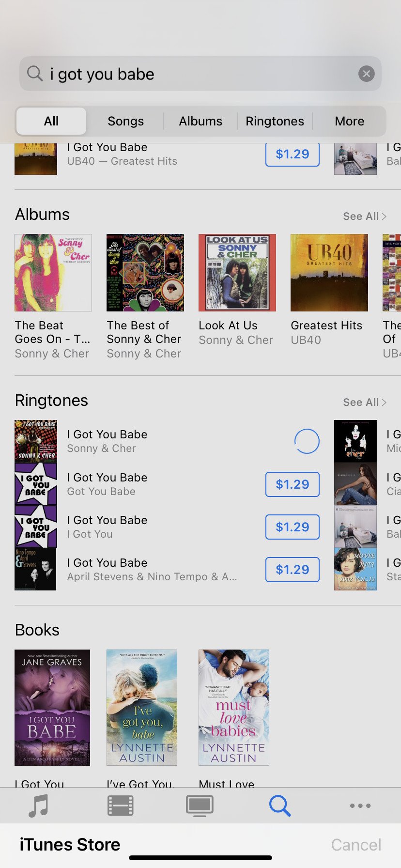Switch to the Ringtones tab

click(x=275, y=121)
